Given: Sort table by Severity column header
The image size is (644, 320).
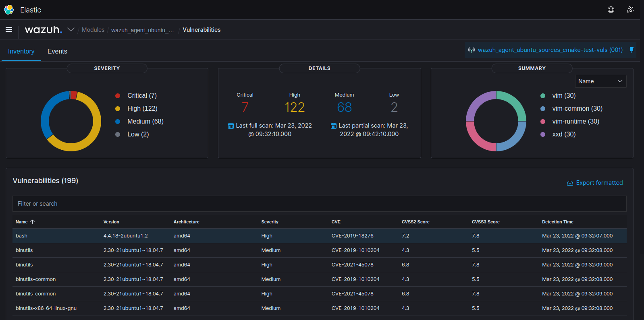Looking at the screenshot, I should [270, 222].
